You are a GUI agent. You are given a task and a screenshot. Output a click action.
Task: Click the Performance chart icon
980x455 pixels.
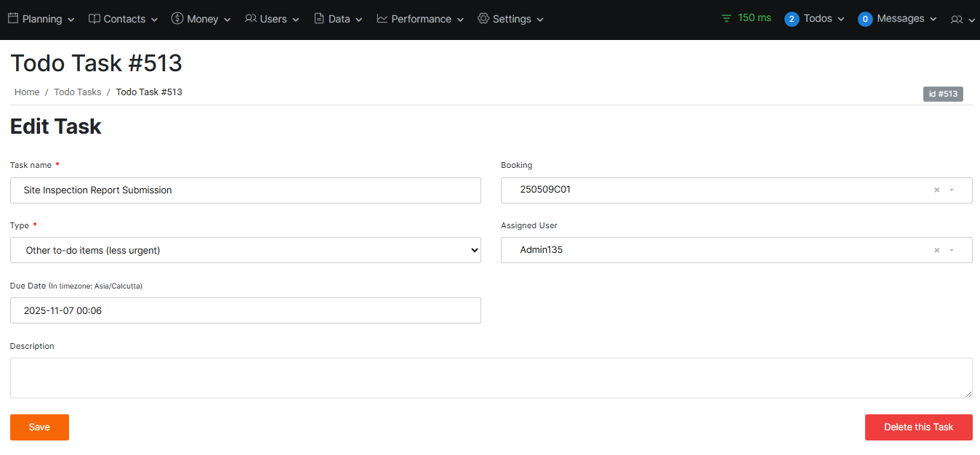382,18
